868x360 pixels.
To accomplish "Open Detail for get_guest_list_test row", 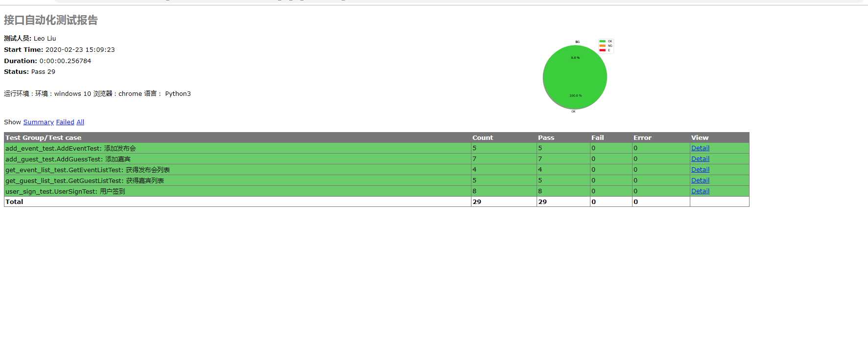I will point(700,180).
